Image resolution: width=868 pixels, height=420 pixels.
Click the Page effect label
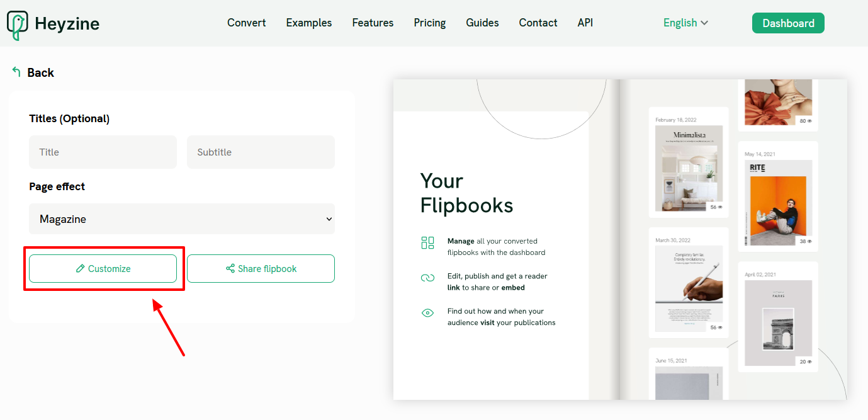click(x=57, y=186)
